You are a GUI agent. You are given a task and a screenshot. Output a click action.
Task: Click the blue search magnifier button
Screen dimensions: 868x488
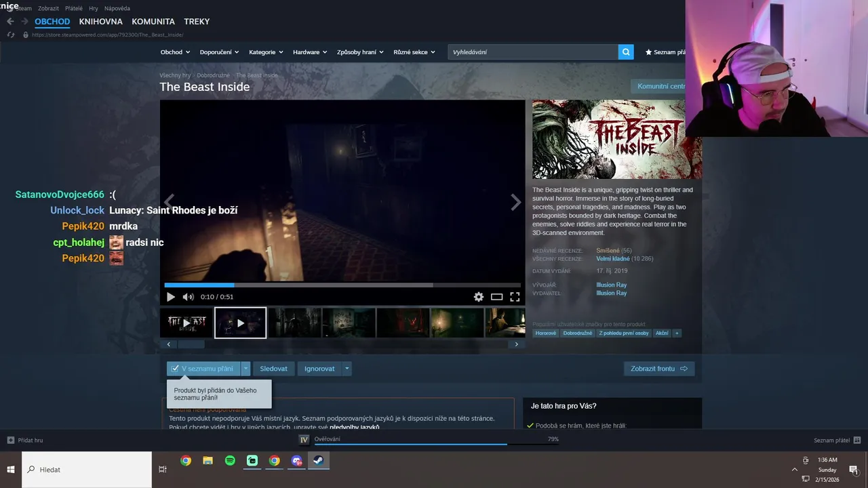point(626,52)
